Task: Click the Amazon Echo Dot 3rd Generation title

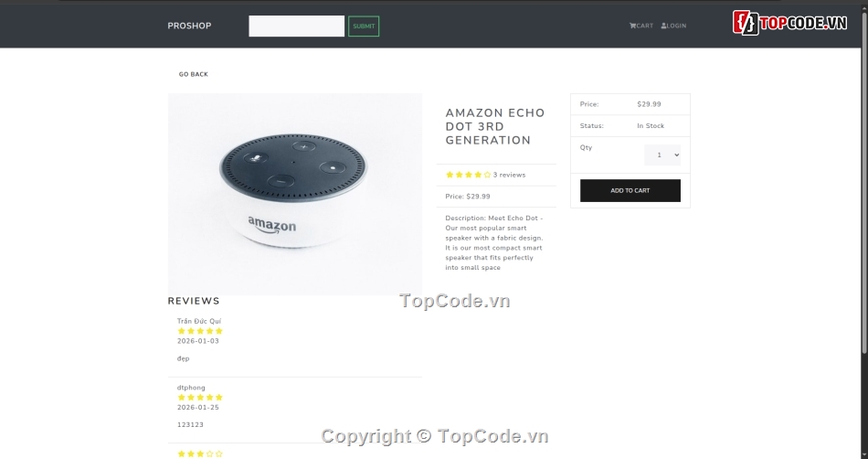Action: (x=495, y=127)
